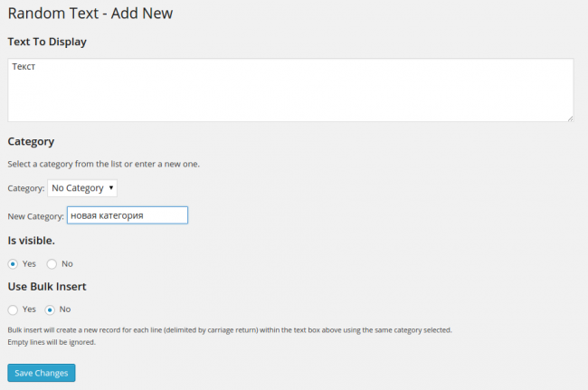Click the "New Category:" field label
The height and width of the screenshot is (390, 588).
35,215
